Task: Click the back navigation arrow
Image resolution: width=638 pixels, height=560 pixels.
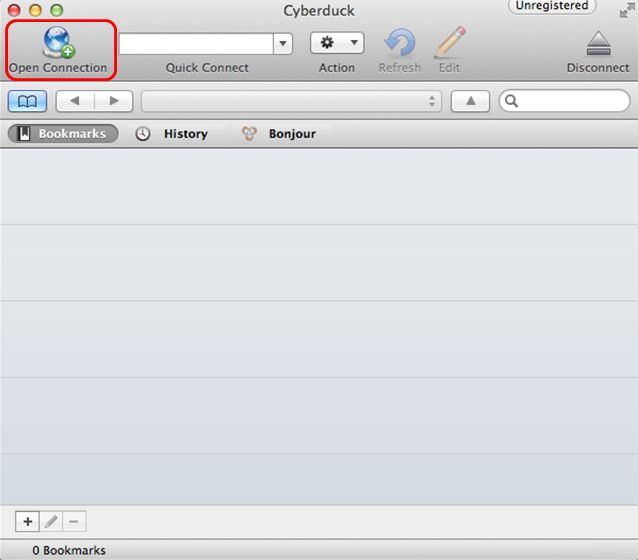Action: (x=75, y=101)
